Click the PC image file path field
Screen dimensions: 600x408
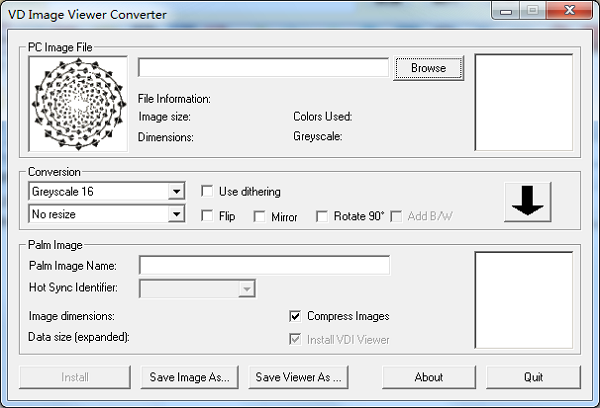click(x=263, y=68)
